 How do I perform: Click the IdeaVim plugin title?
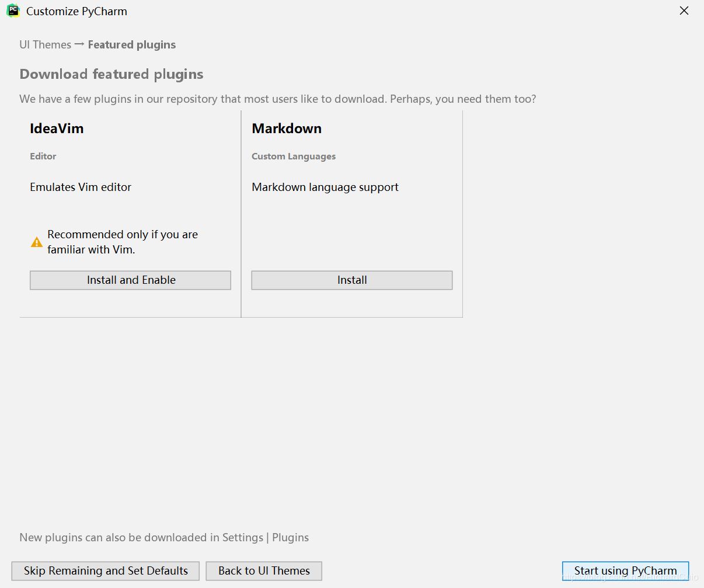57,128
